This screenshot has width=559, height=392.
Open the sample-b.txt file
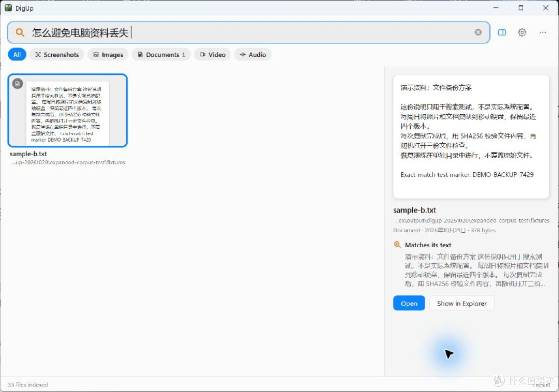[409, 304]
